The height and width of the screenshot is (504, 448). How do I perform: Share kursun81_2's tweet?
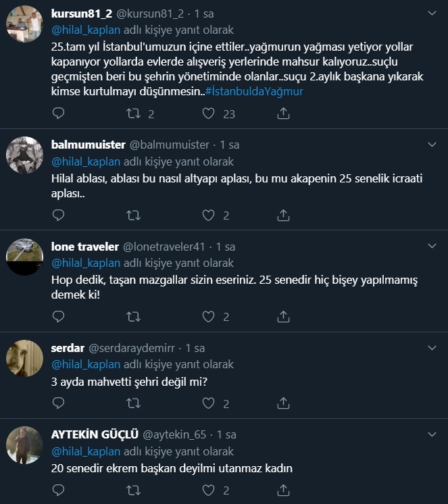pos(284,114)
